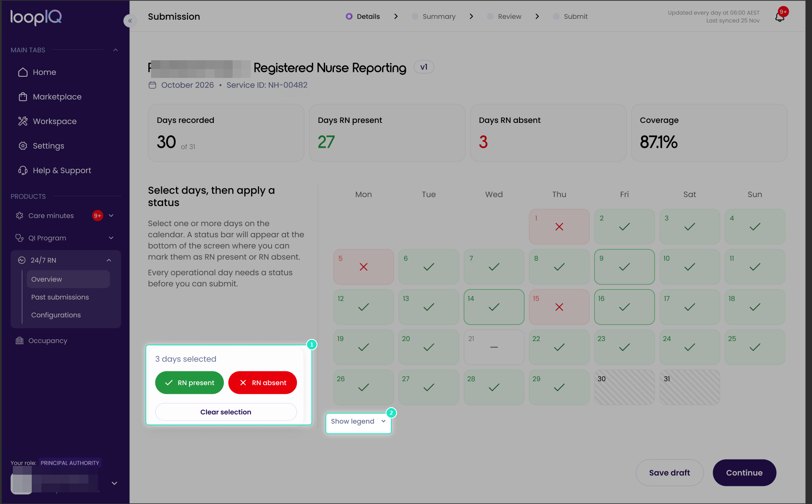Select absent day 1 on calendar
The image size is (812, 504).
coord(559,226)
